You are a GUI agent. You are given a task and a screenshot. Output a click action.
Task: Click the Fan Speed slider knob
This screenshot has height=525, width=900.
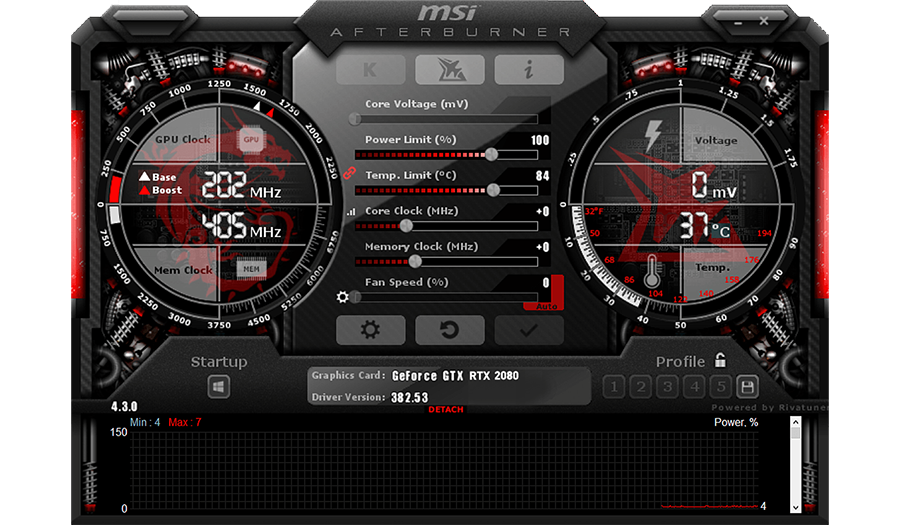tap(355, 297)
